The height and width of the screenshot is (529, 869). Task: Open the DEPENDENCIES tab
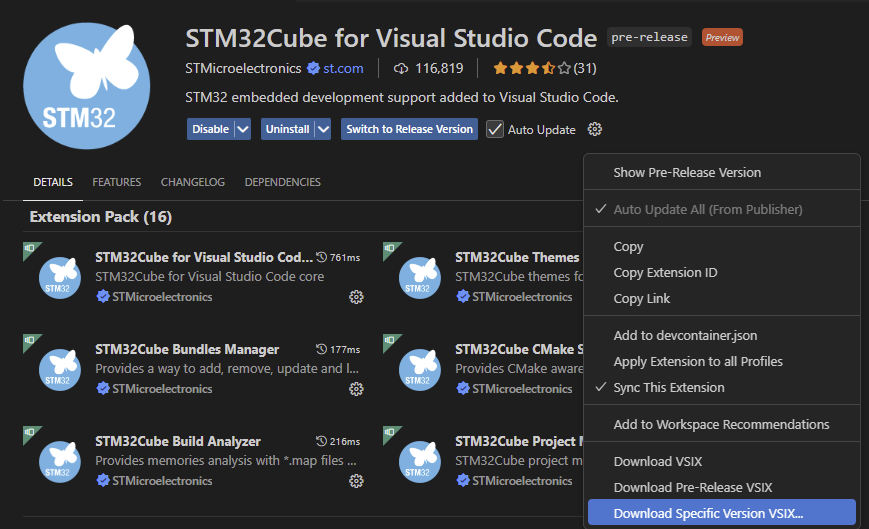pos(283,183)
